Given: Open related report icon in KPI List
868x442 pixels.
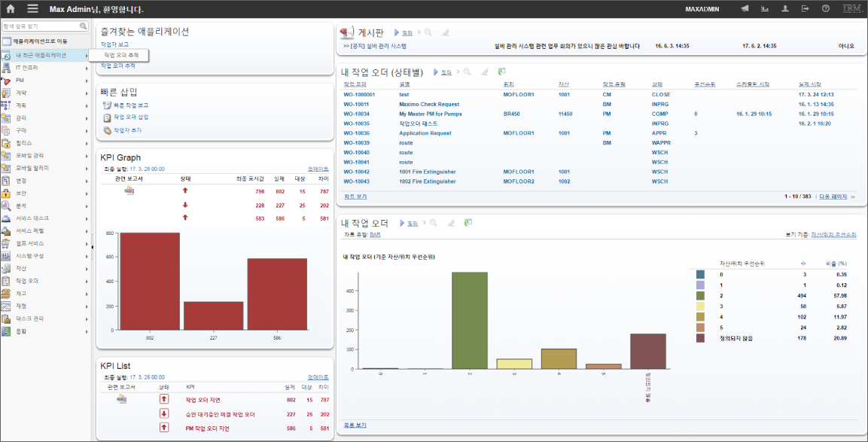Looking at the screenshot, I should tap(120, 399).
